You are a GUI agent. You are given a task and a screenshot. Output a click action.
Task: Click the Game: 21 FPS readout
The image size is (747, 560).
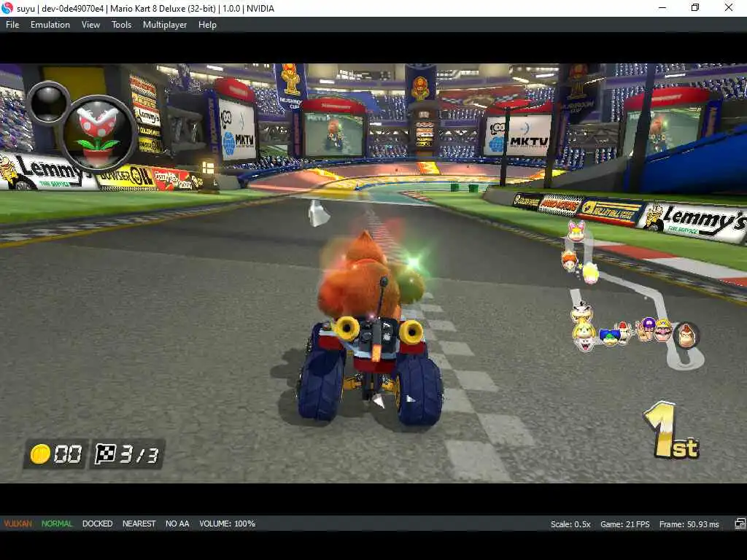pyautogui.click(x=624, y=524)
